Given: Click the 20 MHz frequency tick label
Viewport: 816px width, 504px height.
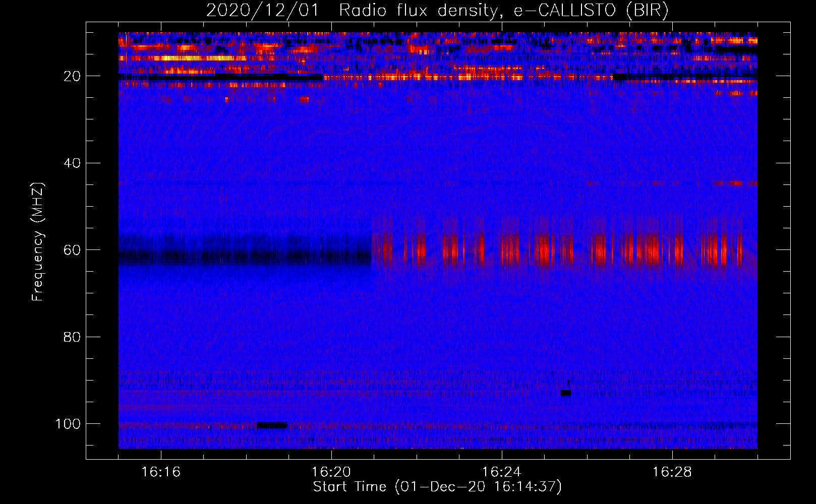Looking at the screenshot, I should 72,76.
